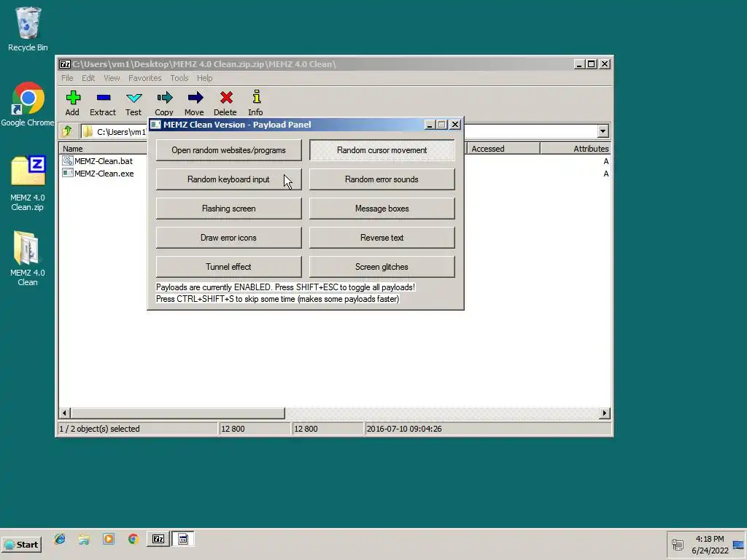Click the '1 / 2 object(s) selected' status text
Viewport: 747px width, 560px height.
99,429
